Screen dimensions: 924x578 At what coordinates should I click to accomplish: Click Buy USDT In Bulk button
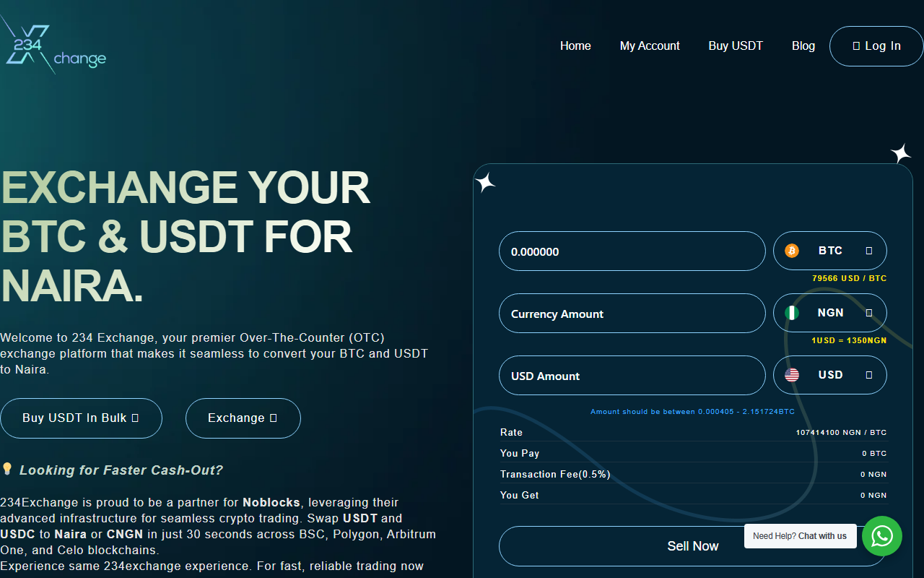click(x=81, y=418)
